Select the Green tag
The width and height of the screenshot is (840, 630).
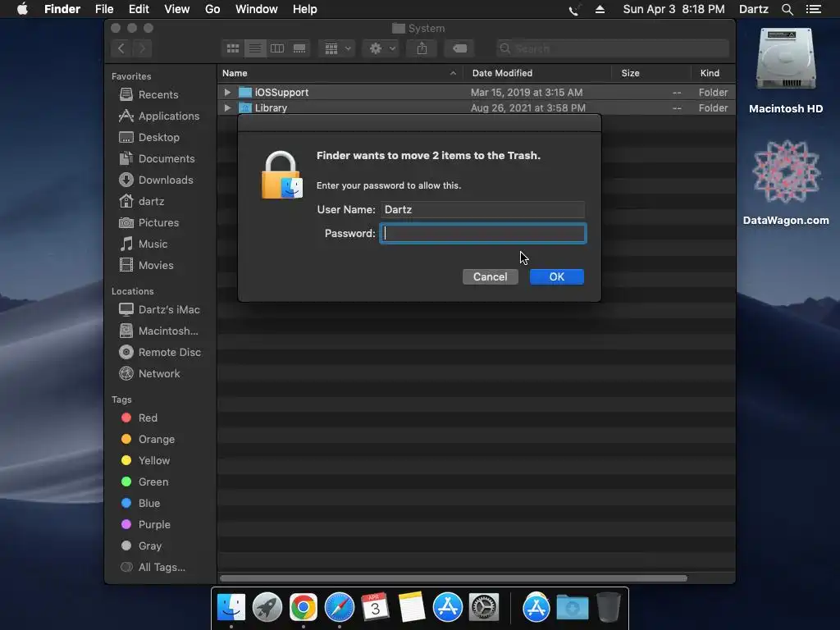(144, 482)
